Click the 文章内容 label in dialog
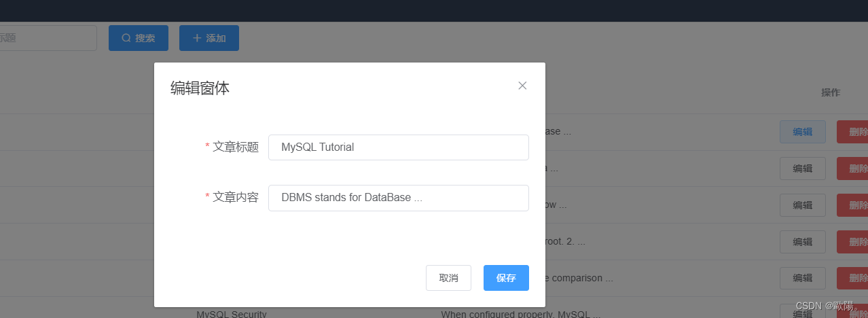Viewport: 868px width, 318px height. click(236, 197)
